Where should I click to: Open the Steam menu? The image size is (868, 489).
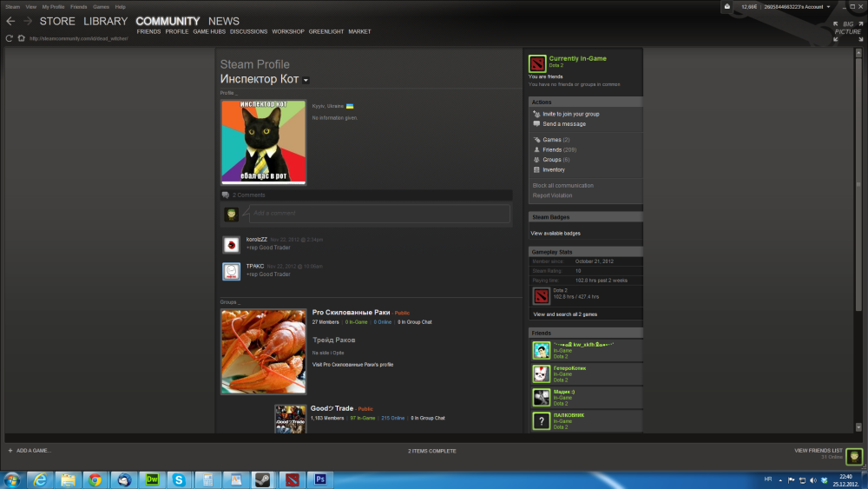click(12, 7)
